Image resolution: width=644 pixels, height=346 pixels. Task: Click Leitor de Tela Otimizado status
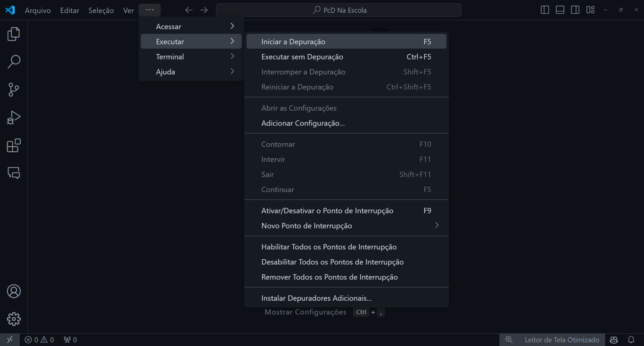pyautogui.click(x=561, y=340)
